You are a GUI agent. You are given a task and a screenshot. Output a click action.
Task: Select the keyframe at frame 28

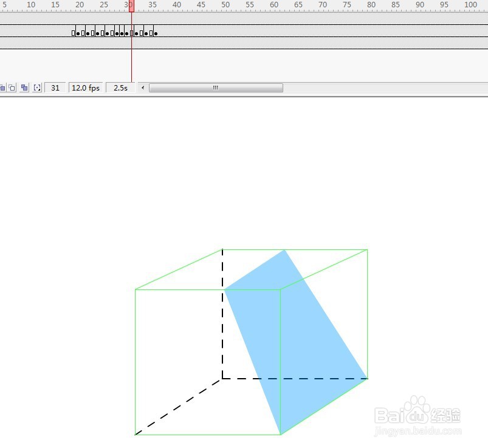[x=117, y=33]
